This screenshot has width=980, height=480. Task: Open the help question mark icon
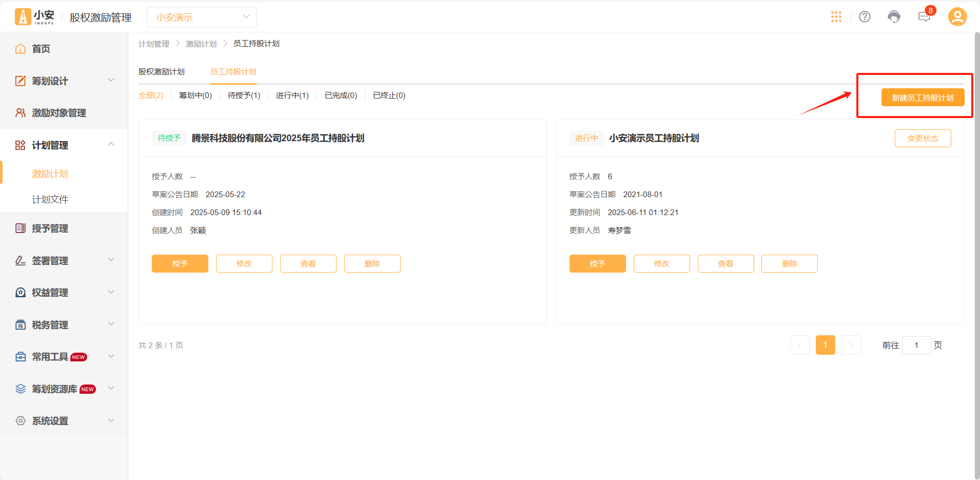tap(865, 17)
